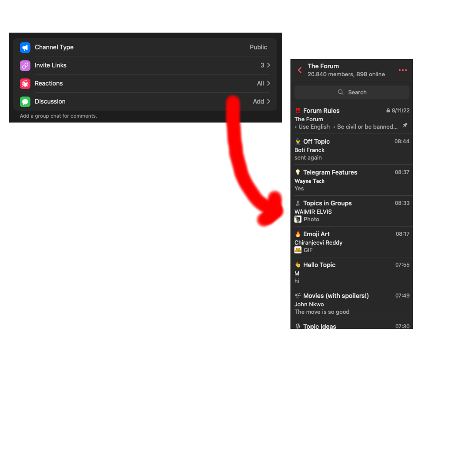Click the green Discussion speech bubble icon
Viewport: 476px width, 476px height.
click(25, 102)
